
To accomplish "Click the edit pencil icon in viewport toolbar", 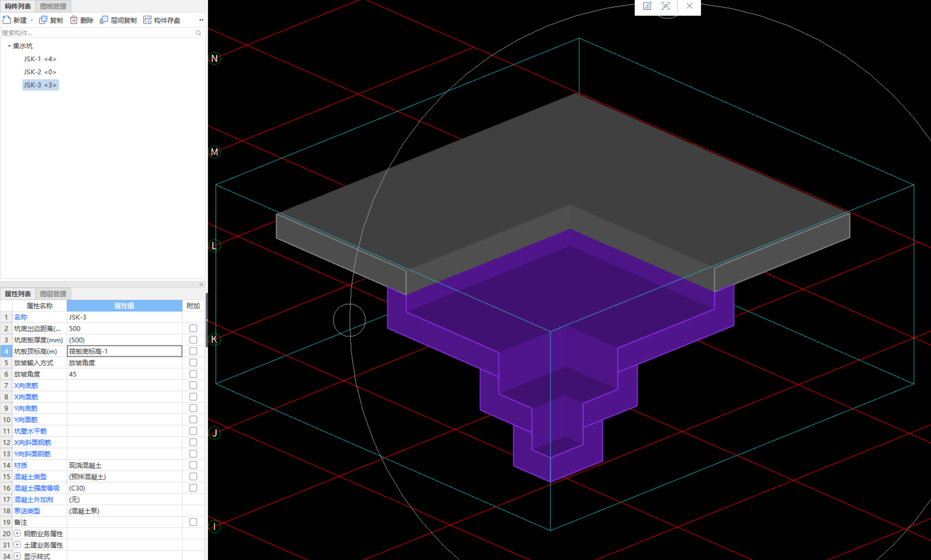I will click(x=647, y=6).
